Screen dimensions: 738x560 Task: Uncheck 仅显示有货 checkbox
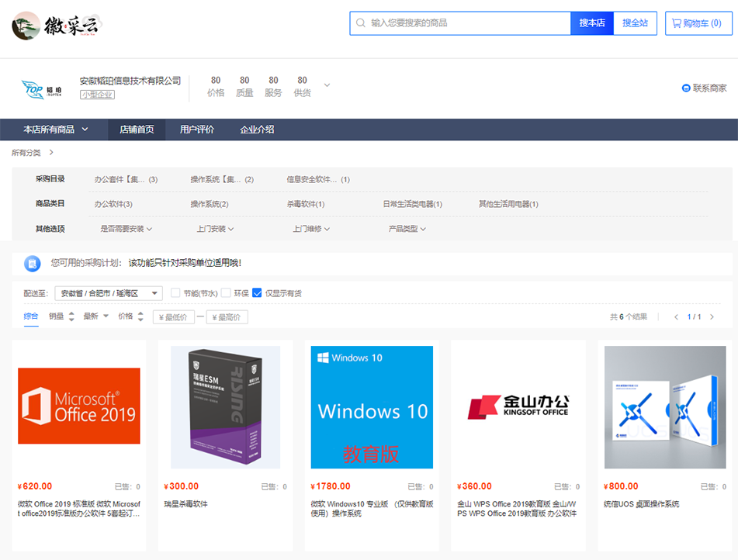coord(257,292)
